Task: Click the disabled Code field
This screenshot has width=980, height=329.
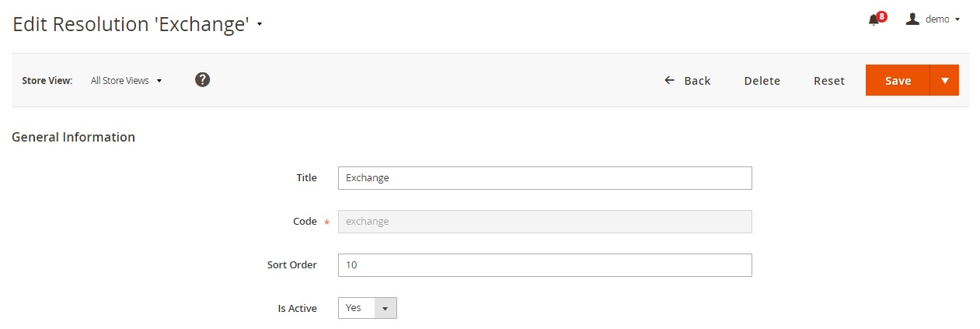Action: pyautogui.click(x=545, y=222)
